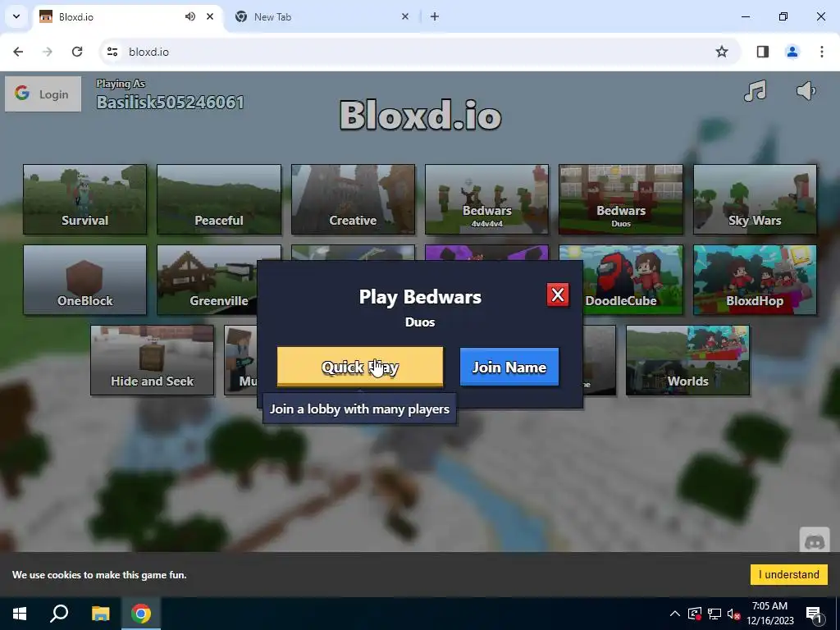View site information icon in address bar

[112, 52]
